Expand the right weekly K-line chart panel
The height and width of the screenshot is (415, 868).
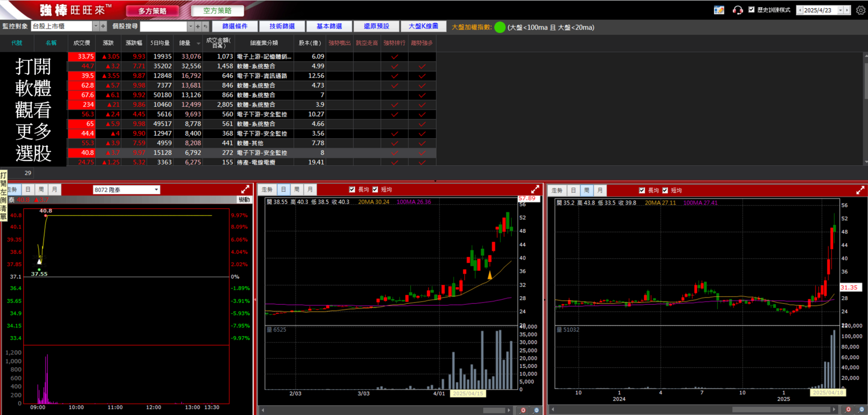[x=860, y=190]
